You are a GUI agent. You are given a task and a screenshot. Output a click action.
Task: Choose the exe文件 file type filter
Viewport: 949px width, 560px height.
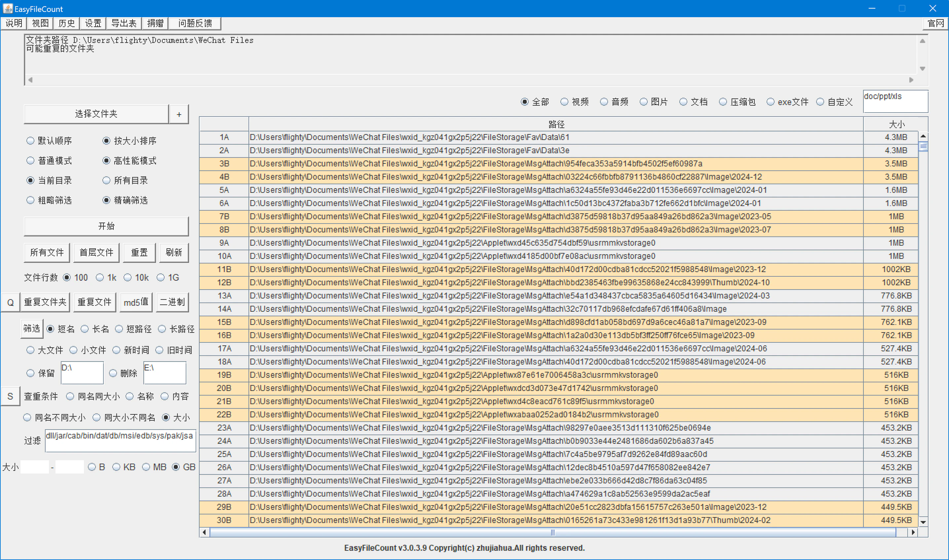pyautogui.click(x=788, y=102)
